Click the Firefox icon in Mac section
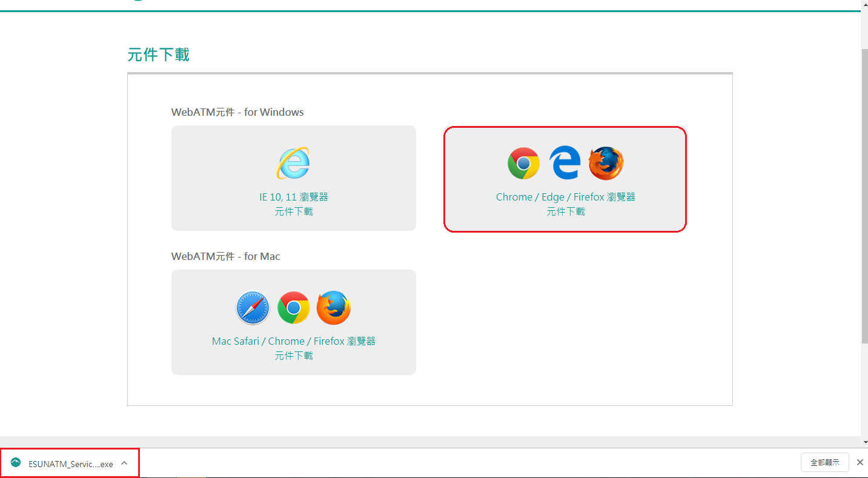Screen dimensions: 868x478 (334, 308)
